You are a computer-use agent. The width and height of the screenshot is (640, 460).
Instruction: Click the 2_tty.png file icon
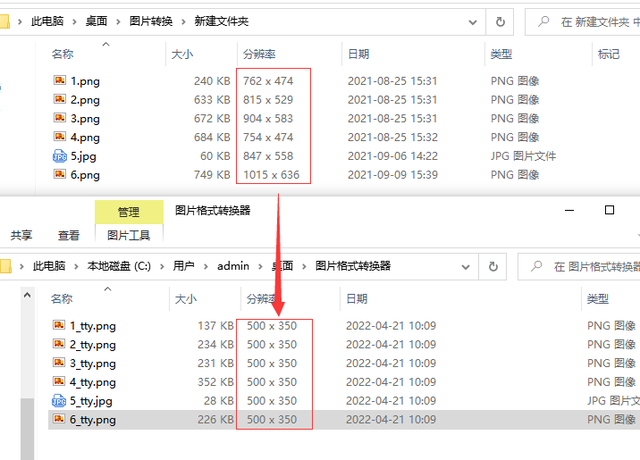click(59, 344)
